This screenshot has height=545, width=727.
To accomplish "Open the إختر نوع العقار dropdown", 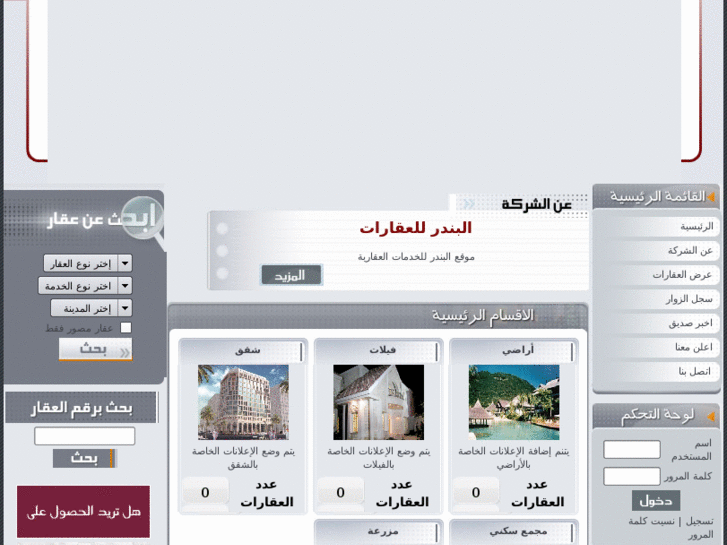I will pos(88,263).
